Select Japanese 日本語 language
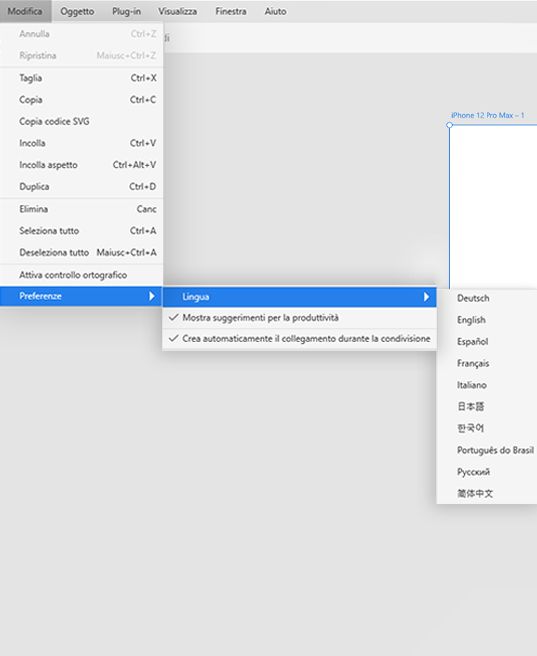 point(487,407)
